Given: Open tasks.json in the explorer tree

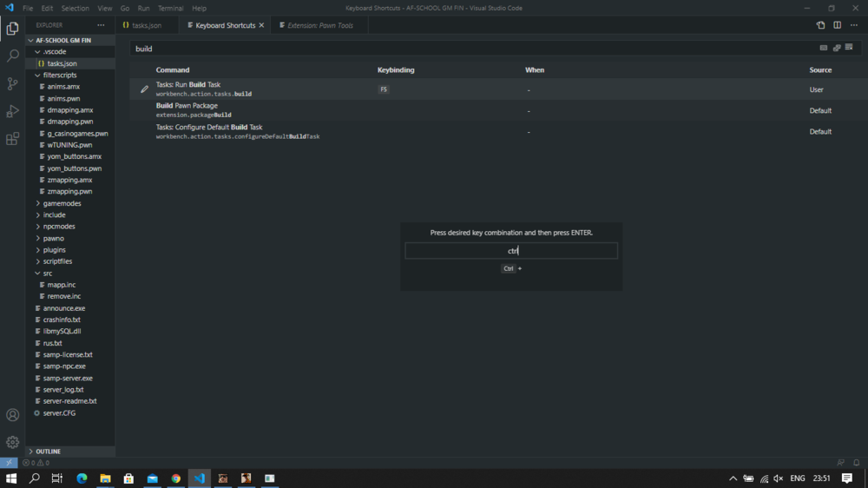Looking at the screenshot, I should 69,63.
